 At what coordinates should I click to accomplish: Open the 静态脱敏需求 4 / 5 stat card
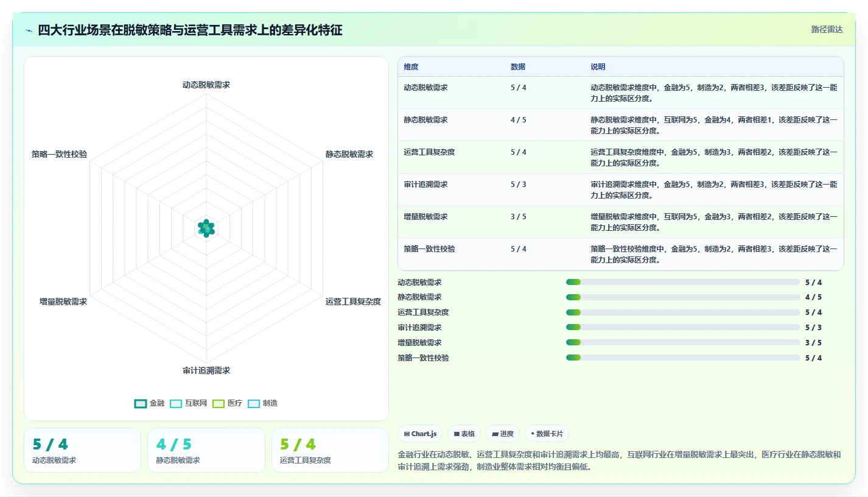[x=206, y=450]
